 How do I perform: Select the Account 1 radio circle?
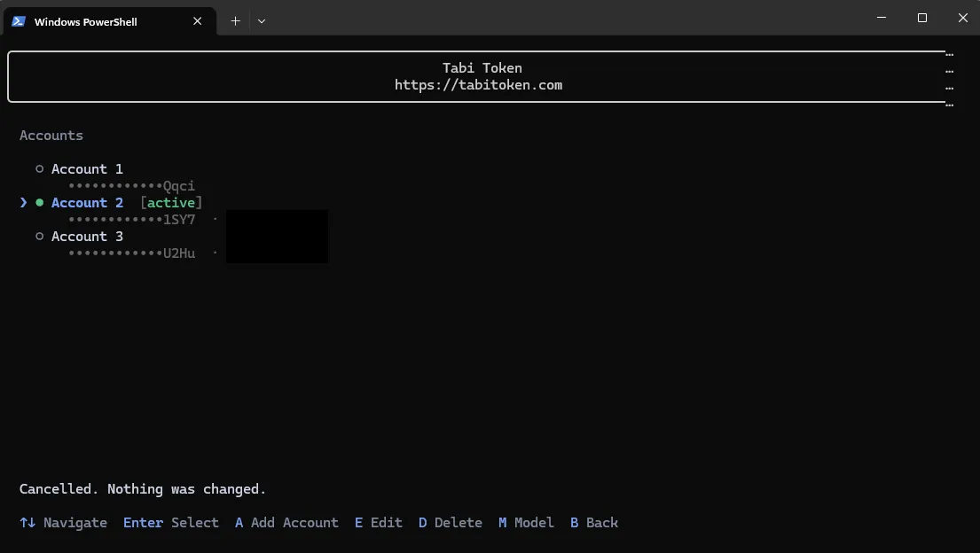(x=39, y=168)
